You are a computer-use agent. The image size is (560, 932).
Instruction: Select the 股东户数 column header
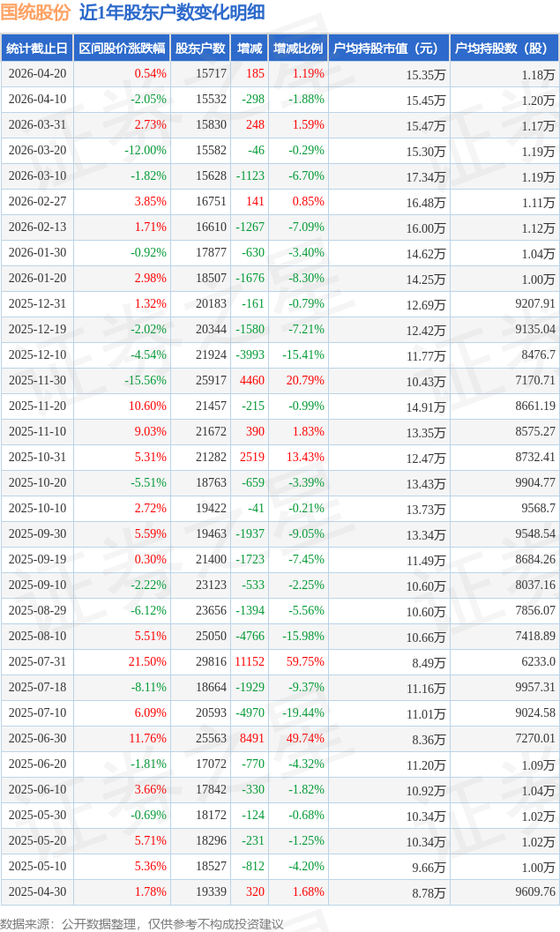(x=200, y=48)
